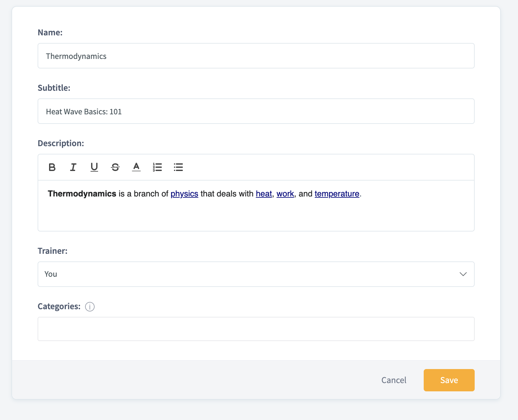Follow the 'heat' hyperlink

click(x=264, y=194)
